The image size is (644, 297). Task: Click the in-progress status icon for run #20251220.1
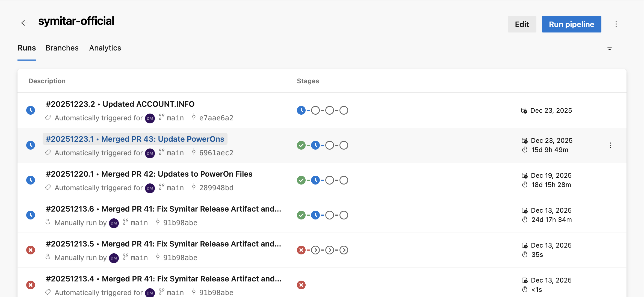[31, 180]
